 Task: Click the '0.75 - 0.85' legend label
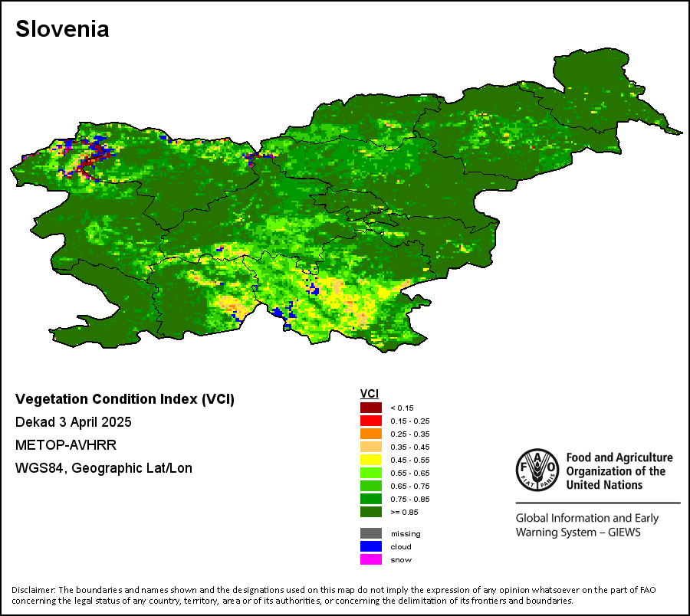410,499
